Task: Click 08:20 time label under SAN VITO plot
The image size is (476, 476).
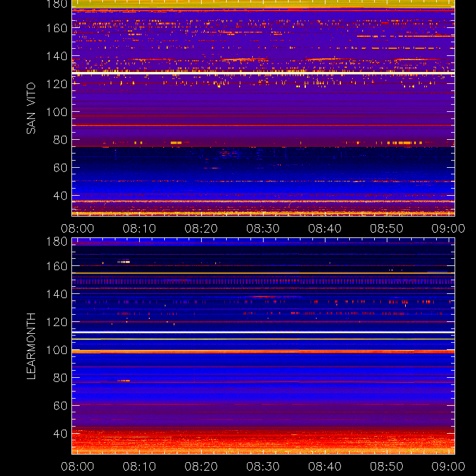Action: (201, 228)
